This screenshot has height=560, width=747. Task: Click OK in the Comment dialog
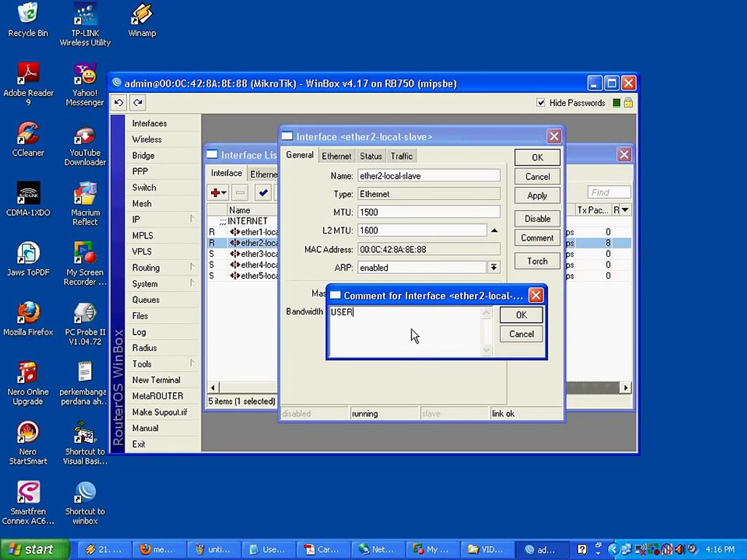[521, 315]
